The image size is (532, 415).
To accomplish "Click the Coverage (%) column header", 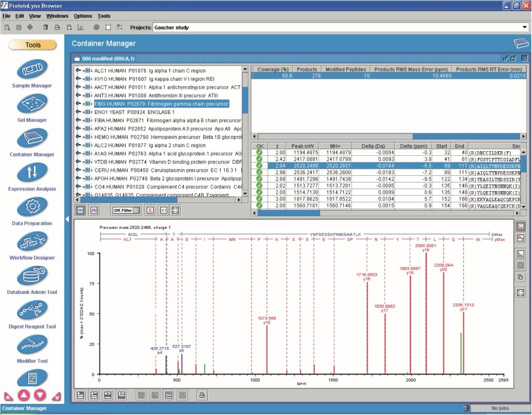I will coord(273,69).
